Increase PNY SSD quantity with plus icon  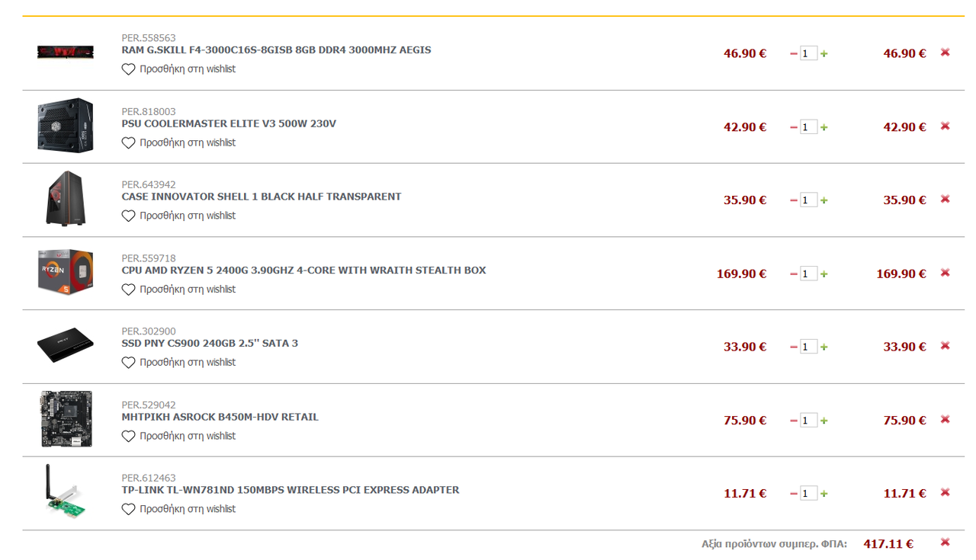point(824,347)
